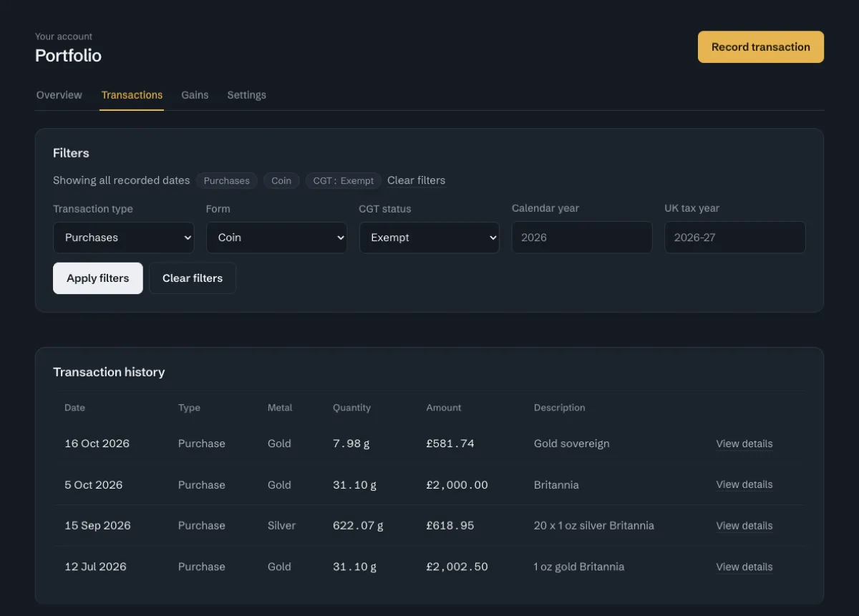The width and height of the screenshot is (859, 616).
Task: View details for 1 oz gold Britannia
Action: [744, 567]
